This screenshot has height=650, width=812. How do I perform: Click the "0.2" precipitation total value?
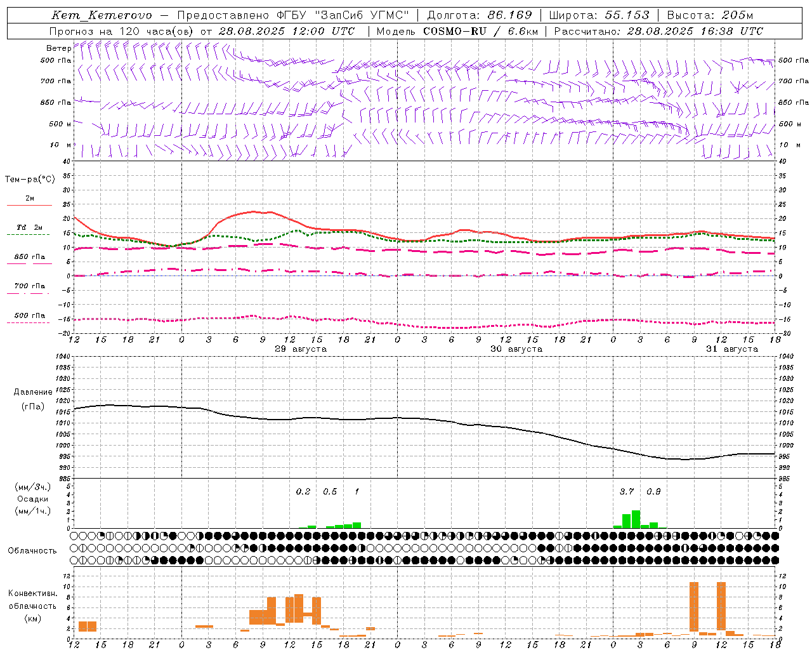point(303,491)
